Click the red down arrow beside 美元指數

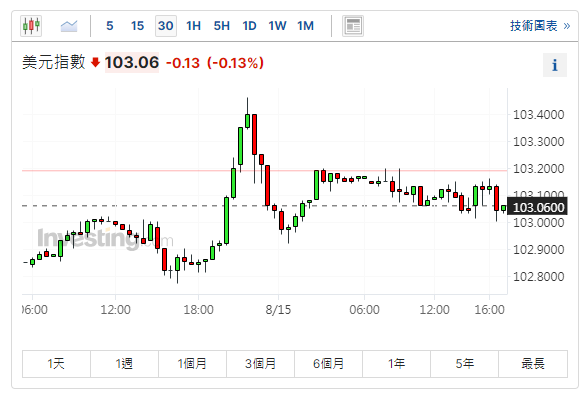click(96, 62)
